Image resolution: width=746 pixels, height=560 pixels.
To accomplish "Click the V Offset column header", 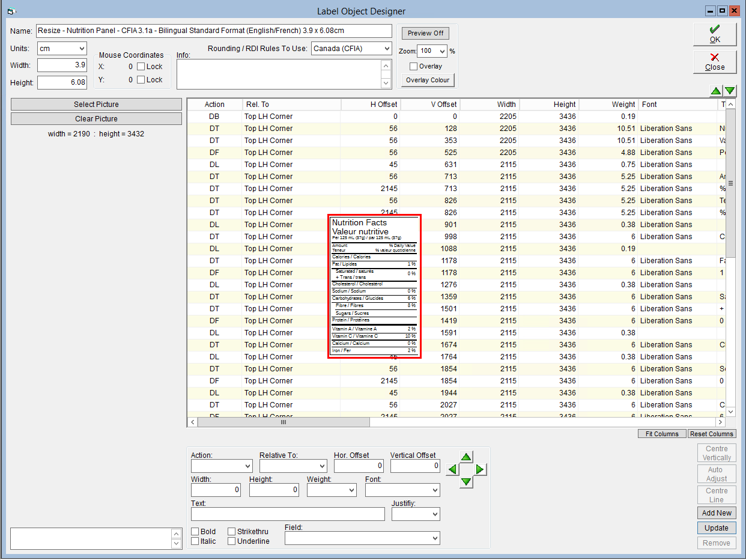I will click(x=430, y=105).
